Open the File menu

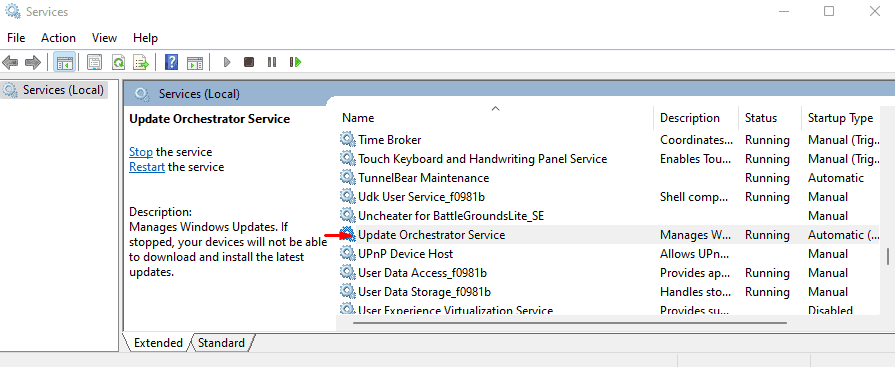pos(16,38)
